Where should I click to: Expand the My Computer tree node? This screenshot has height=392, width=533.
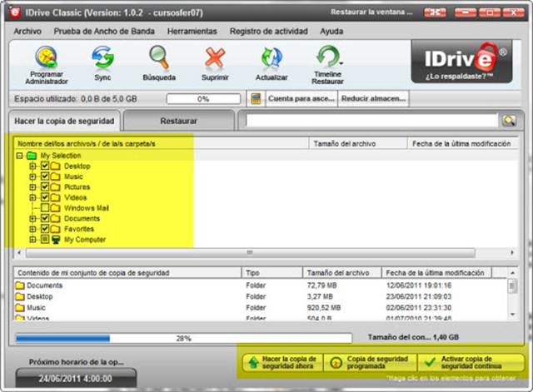tap(32, 240)
